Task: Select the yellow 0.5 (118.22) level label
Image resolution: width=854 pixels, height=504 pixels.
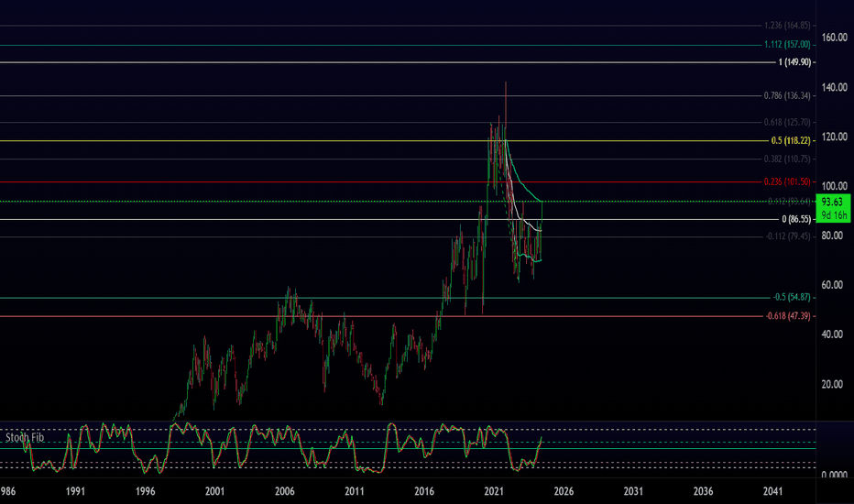Action: [790, 140]
